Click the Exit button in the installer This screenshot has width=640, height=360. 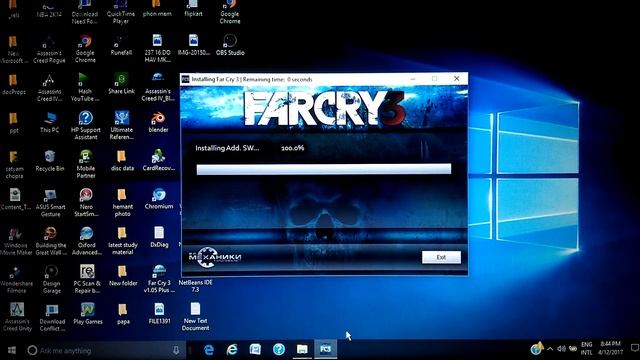tap(441, 257)
